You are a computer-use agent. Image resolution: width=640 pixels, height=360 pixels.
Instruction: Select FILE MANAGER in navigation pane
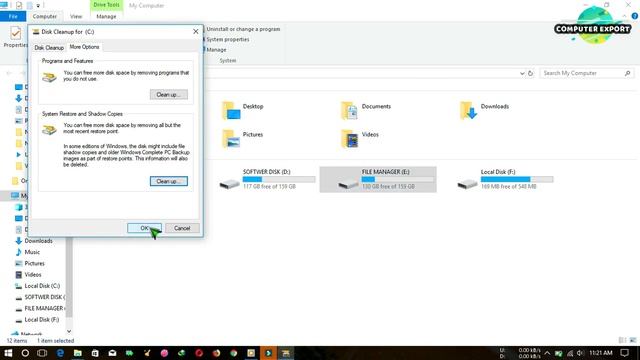coord(44,309)
